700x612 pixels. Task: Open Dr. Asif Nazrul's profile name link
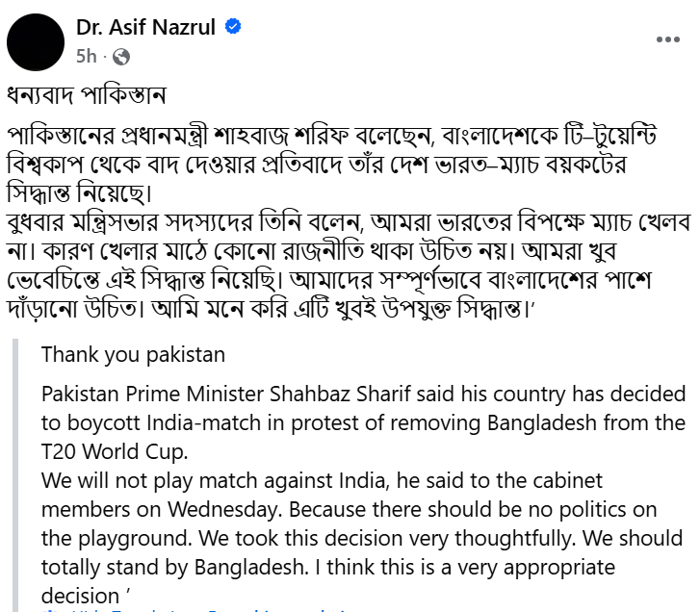coord(147,29)
